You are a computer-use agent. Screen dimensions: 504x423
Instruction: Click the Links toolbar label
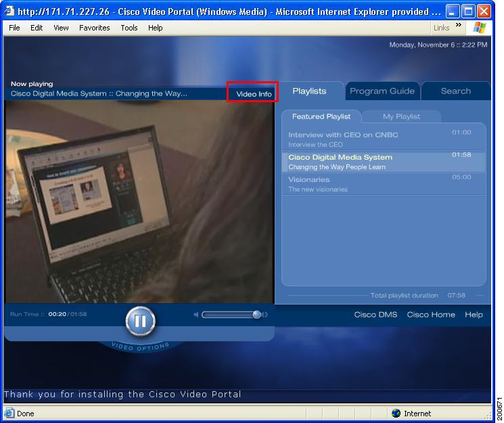pyautogui.click(x=441, y=28)
